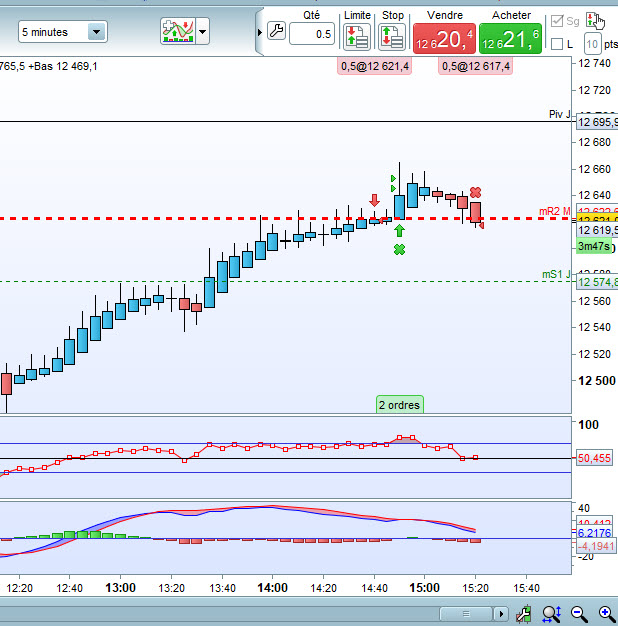Click the +Bas 12 469,1 text
This screenshot has width=618, height=626.
point(63,66)
